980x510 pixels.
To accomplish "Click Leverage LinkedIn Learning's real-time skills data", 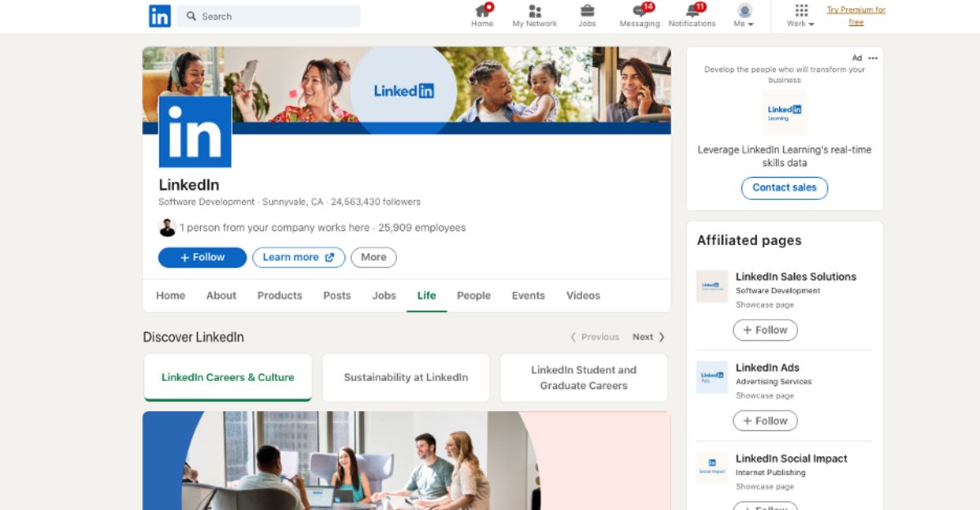I will [785, 156].
